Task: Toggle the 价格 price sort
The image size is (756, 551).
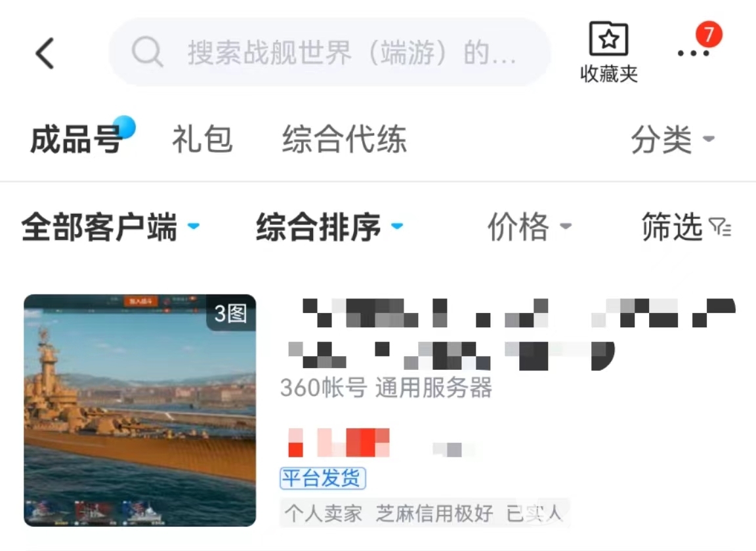Action: tap(530, 226)
